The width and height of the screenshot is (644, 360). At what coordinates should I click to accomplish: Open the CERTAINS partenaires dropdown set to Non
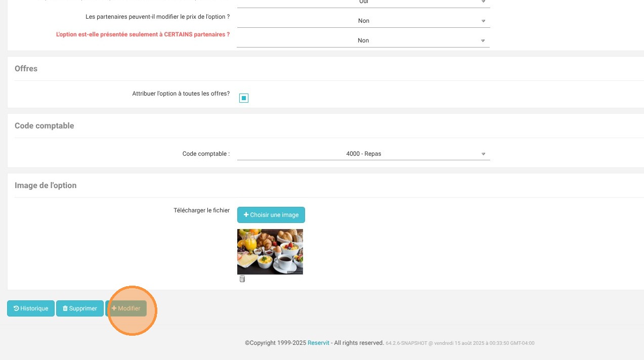363,40
